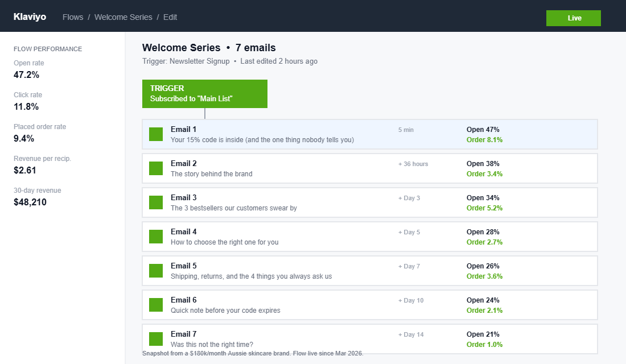
Task: Open Email 3 title
Action: 184,197
